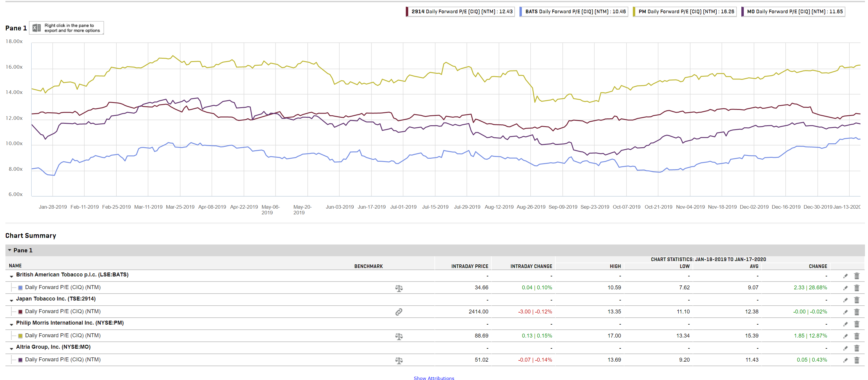Open the Show Attributions link
The height and width of the screenshot is (380, 868).
coord(434,378)
